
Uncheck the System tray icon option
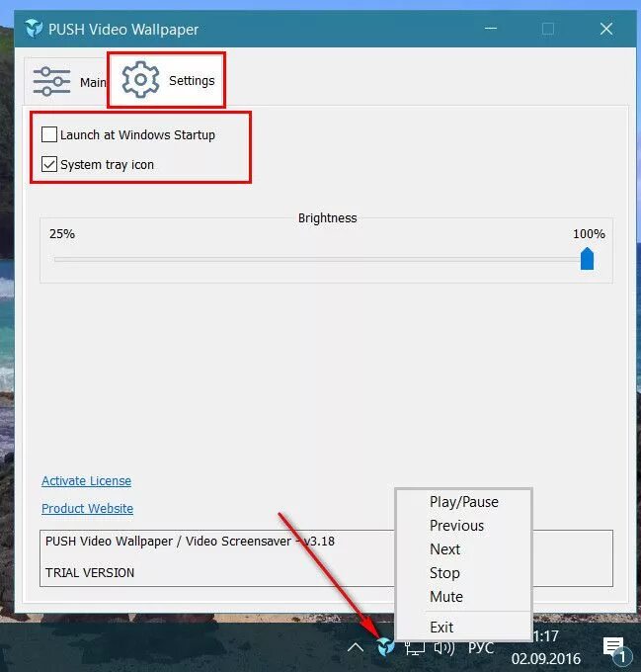tap(49, 164)
